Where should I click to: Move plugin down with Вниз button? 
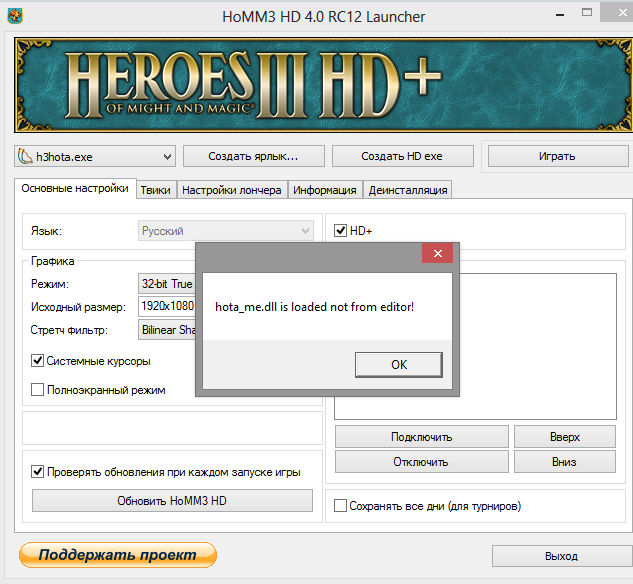click(565, 462)
